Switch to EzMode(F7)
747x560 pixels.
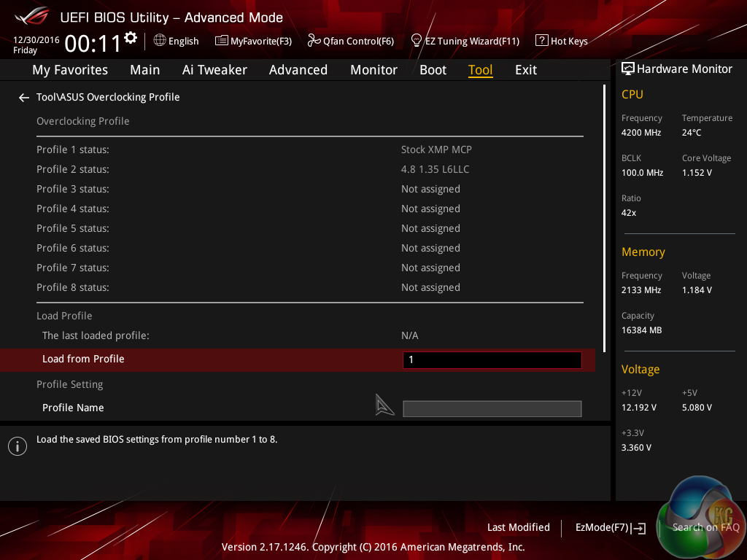[602, 527]
